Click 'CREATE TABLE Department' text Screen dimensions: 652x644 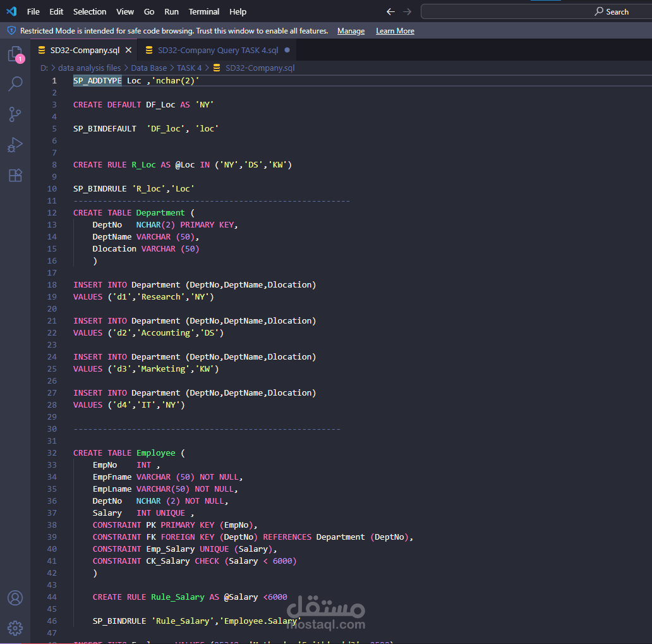click(x=129, y=212)
